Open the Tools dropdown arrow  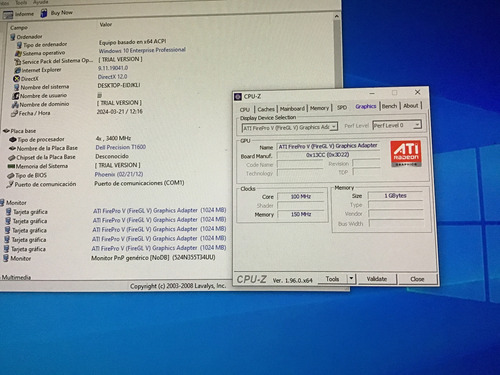(x=351, y=279)
